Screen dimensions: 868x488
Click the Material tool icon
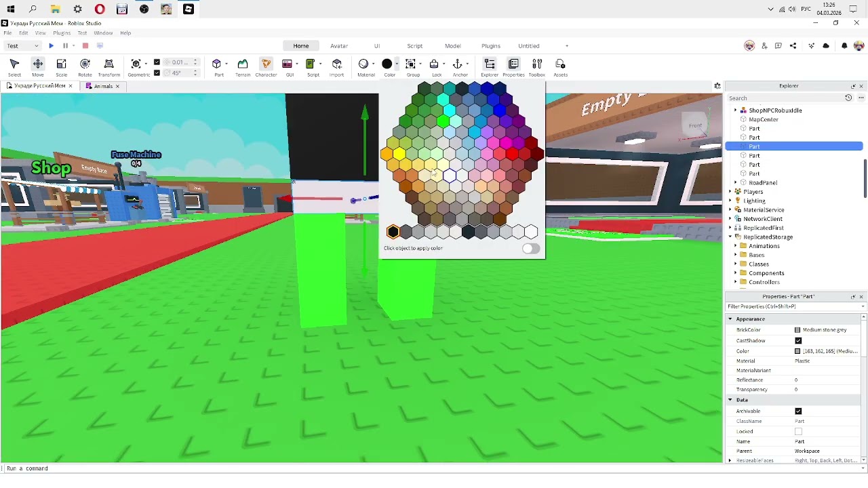[363, 64]
